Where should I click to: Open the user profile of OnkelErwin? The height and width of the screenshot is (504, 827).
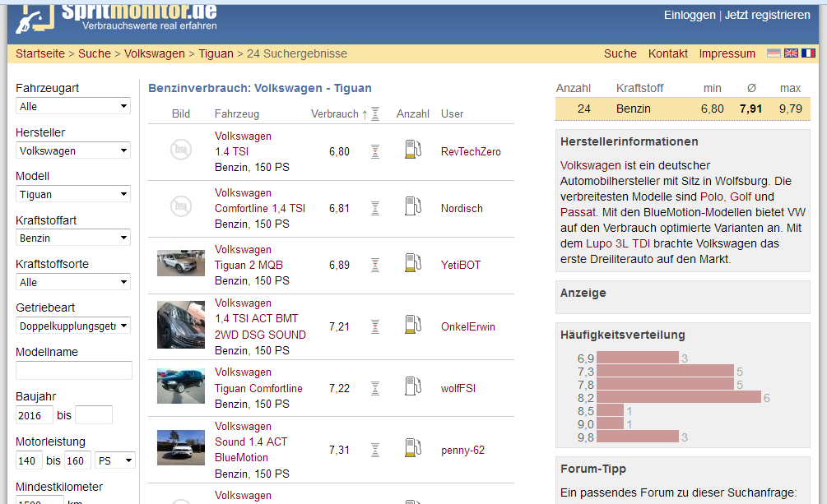(468, 327)
